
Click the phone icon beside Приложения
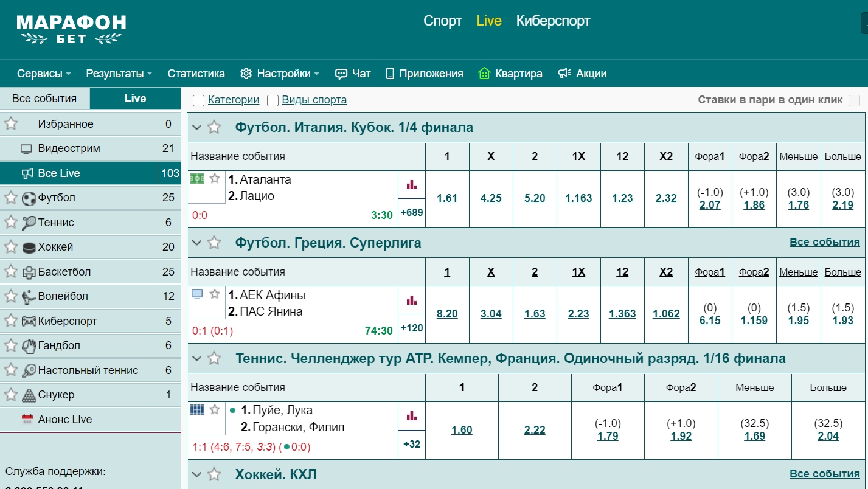point(391,74)
